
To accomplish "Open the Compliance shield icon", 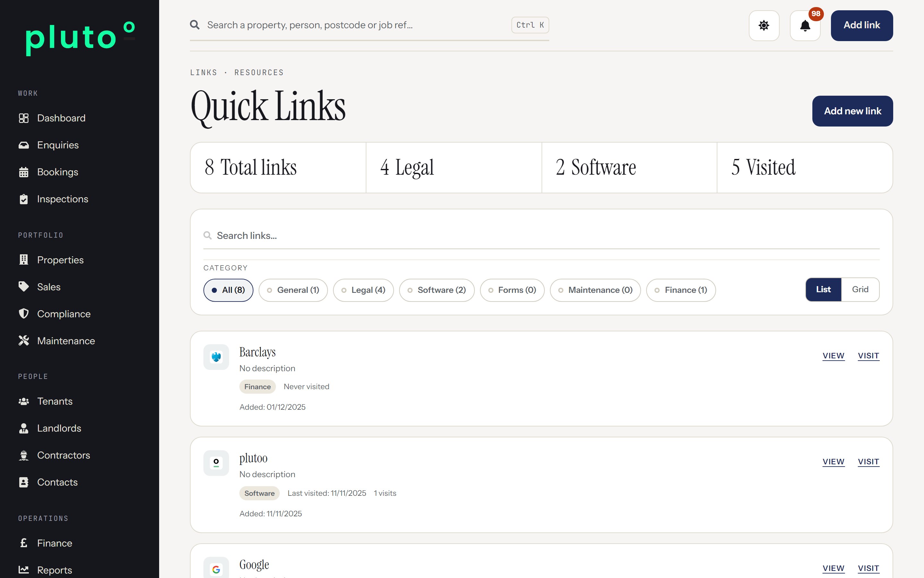I will pyautogui.click(x=24, y=314).
